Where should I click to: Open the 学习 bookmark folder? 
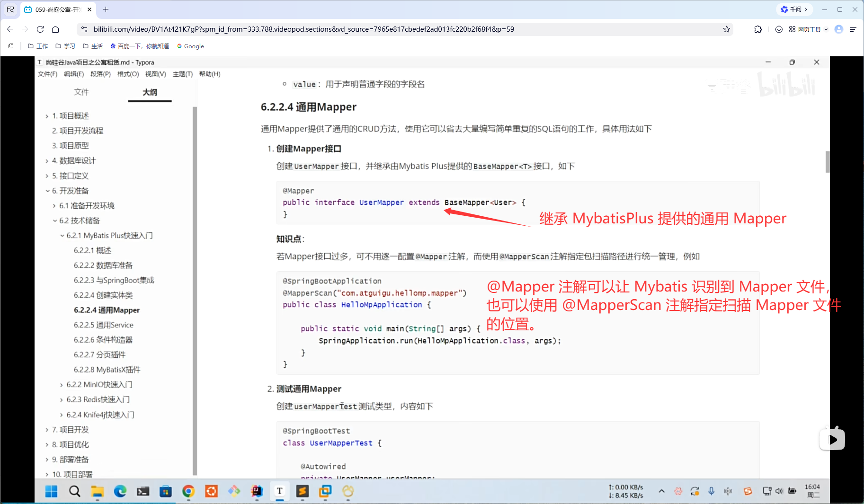(65, 46)
